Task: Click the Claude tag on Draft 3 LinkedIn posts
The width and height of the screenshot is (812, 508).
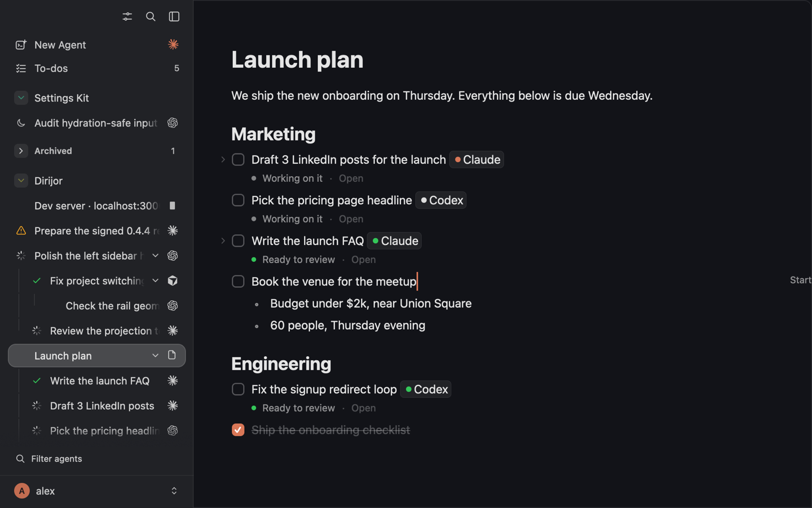Action: click(476, 160)
